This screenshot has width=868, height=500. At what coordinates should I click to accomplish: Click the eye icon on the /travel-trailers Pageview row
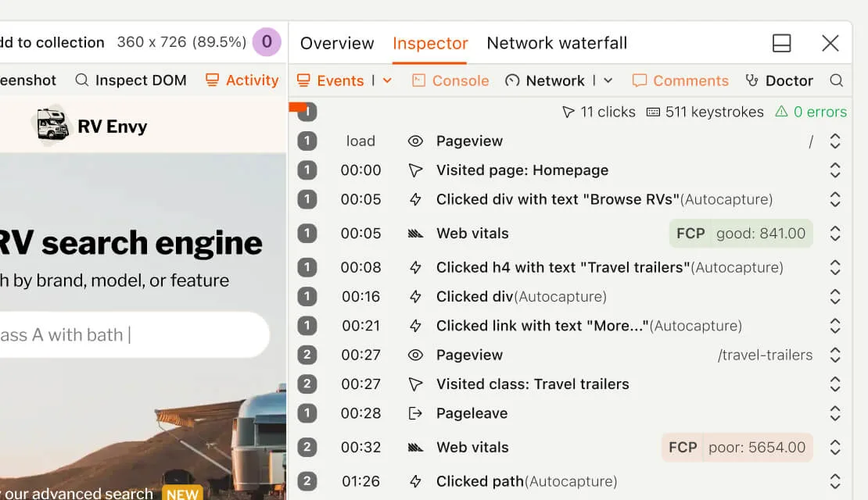415,355
